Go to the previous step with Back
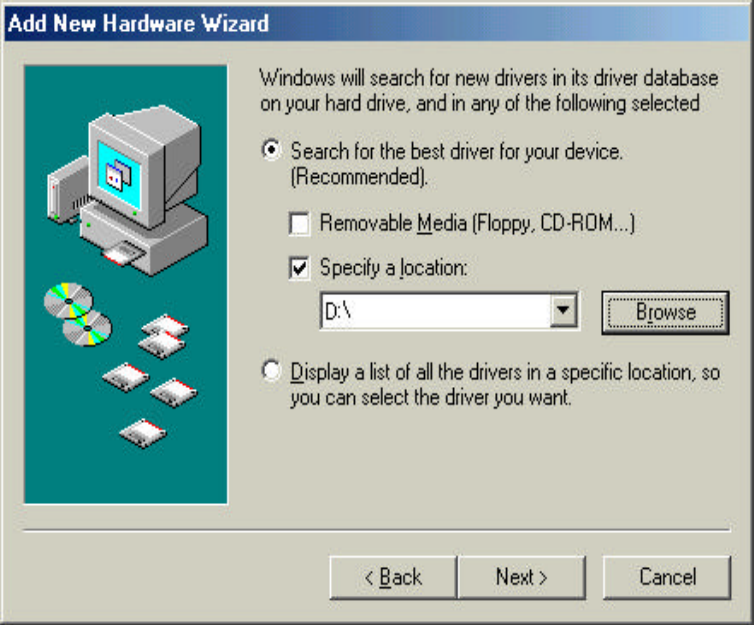Image resolution: width=754 pixels, height=625 pixels. pos(393,577)
